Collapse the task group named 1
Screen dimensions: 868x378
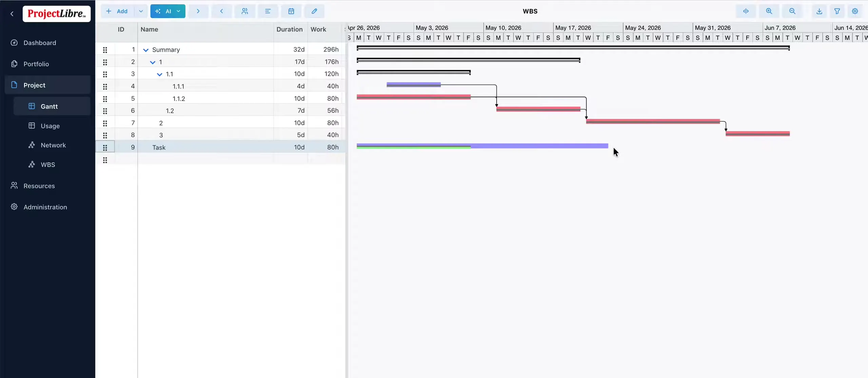153,62
